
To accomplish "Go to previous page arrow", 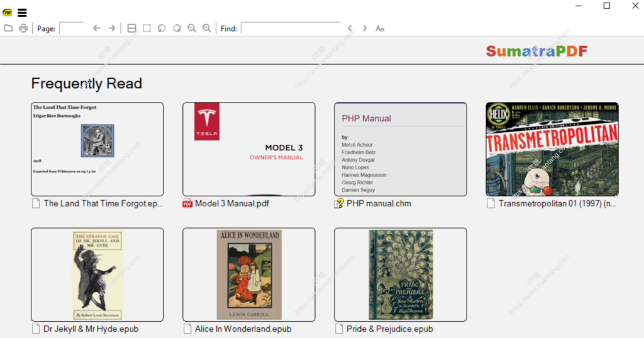I will point(96,28).
